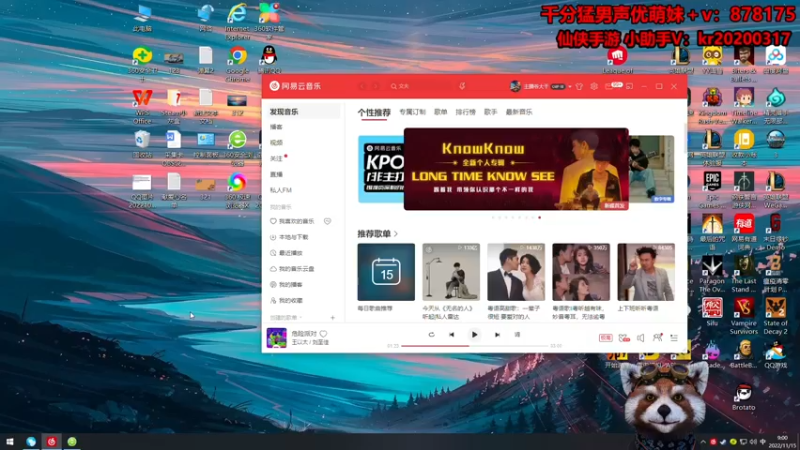Collapse the 创建的歌单 section
Viewport: 800px width, 450px height.
[x=286, y=317]
